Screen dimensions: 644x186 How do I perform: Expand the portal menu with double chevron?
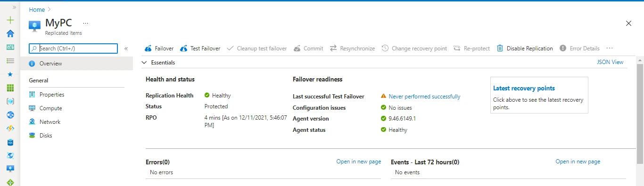click(14, 8)
